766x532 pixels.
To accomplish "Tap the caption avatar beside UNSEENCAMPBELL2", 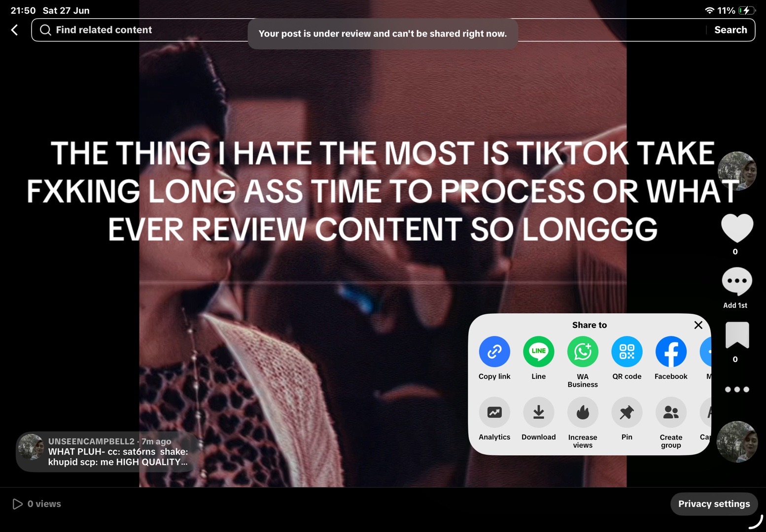I will coord(31,447).
